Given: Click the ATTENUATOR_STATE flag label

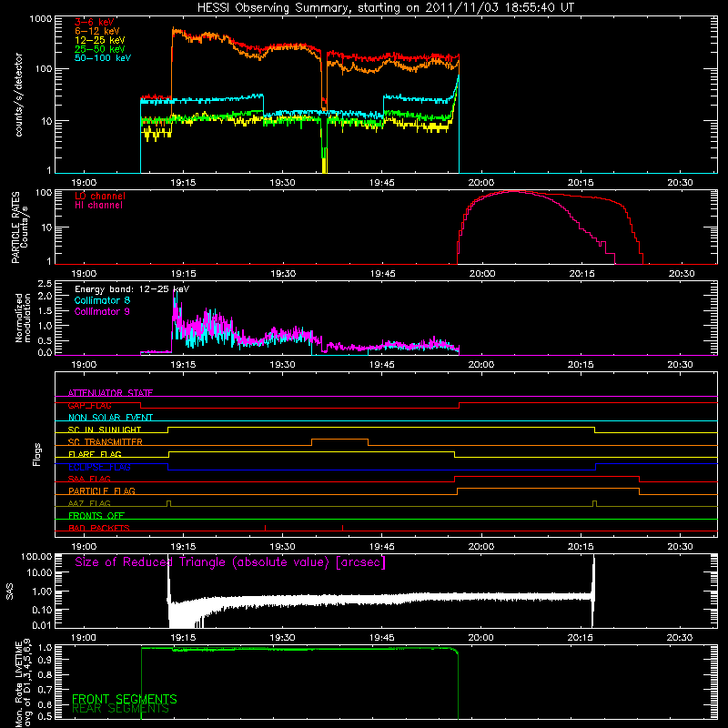Looking at the screenshot, I should [110, 393].
